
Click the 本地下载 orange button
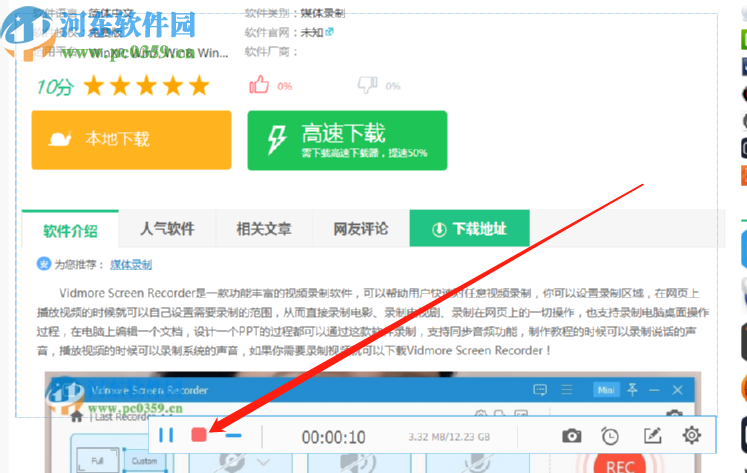131,140
